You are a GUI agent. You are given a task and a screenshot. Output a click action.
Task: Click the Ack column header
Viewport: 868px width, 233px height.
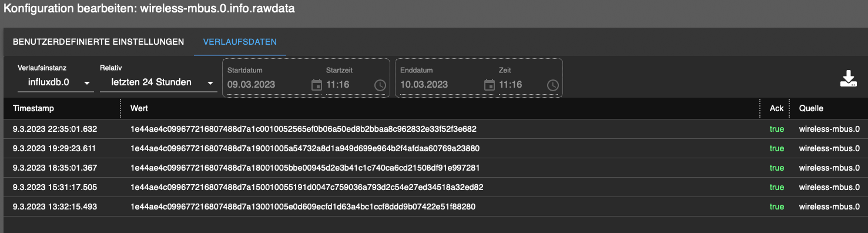776,108
